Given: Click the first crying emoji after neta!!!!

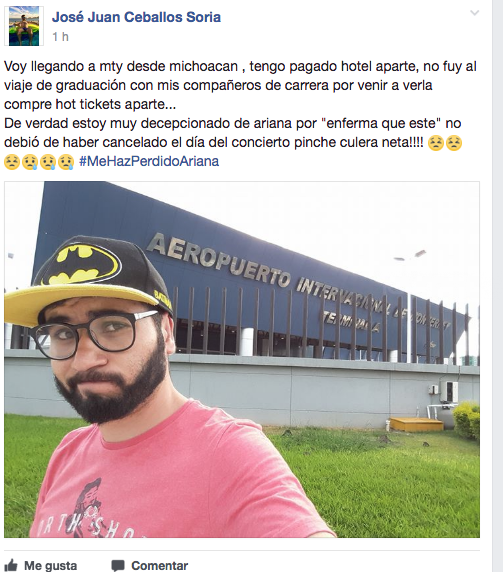Looking at the screenshot, I should tap(436, 143).
